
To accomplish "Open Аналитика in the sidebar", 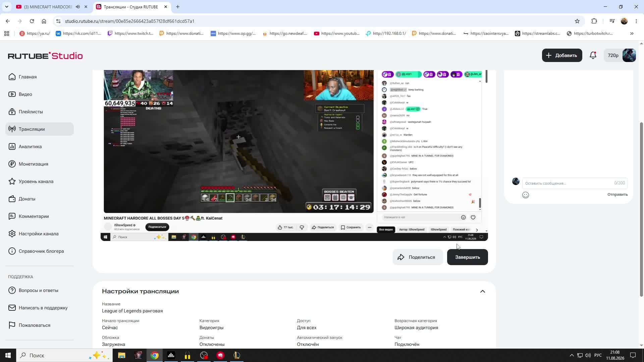I will (x=40, y=146).
